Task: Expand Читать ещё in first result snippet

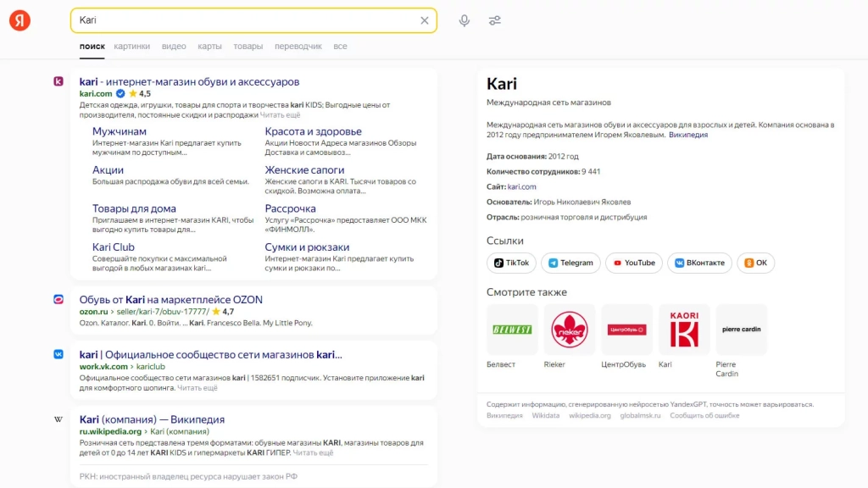Action: pyautogui.click(x=280, y=115)
